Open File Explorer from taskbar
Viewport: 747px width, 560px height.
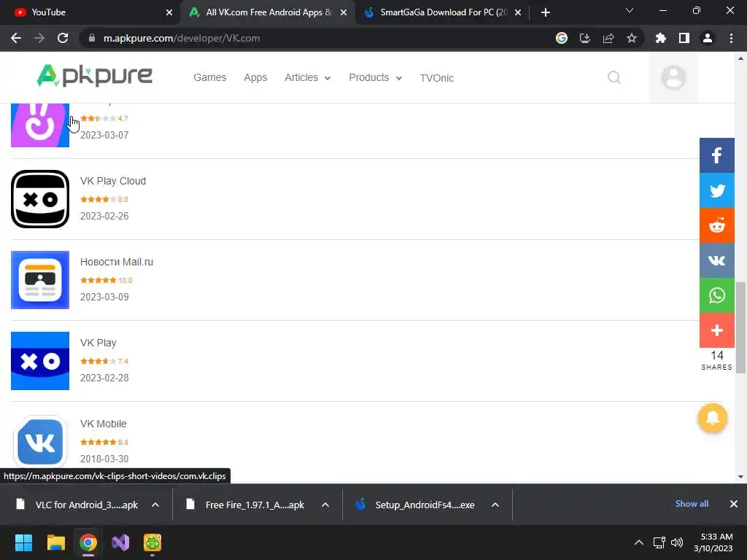point(55,542)
